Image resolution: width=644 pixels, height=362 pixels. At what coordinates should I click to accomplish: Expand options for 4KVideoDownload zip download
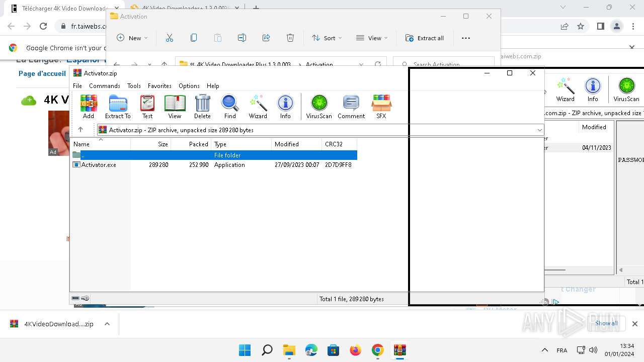coord(107,324)
